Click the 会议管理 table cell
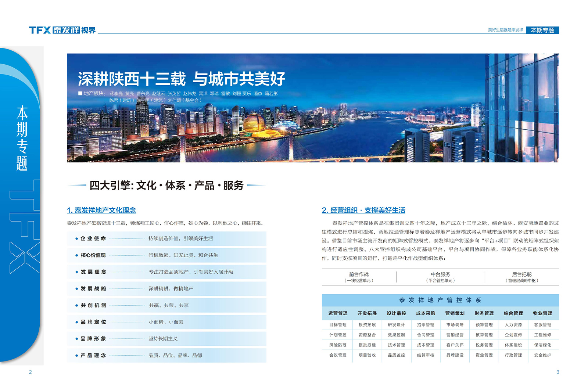Image resolution: width=588 pixels, height=392 pixels. click(x=338, y=355)
